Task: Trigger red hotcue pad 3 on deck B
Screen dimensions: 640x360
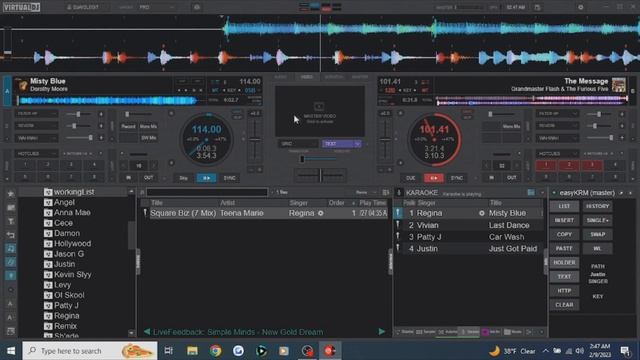Action: point(592,165)
